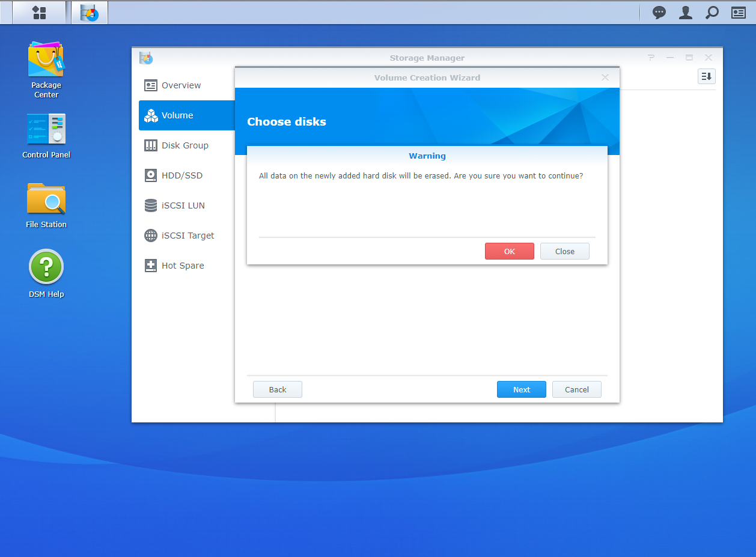This screenshot has height=557, width=756.
Task: Click the sort order icon in Storage Manager
Action: pos(707,76)
